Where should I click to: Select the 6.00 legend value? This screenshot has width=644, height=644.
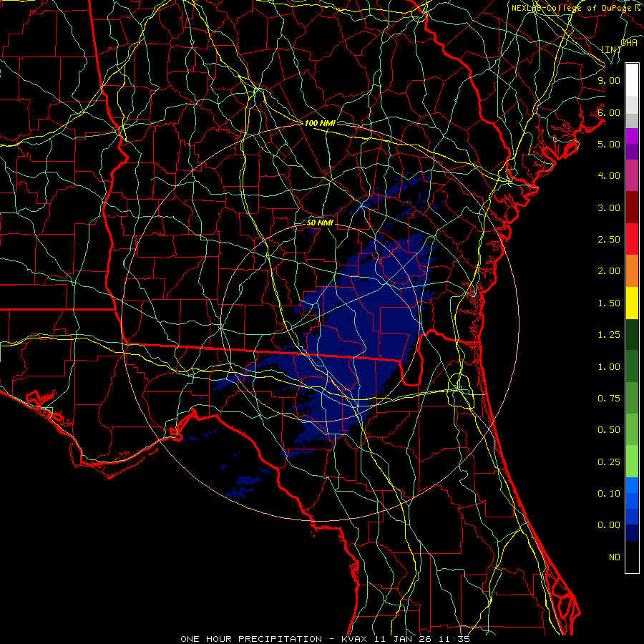point(609,112)
